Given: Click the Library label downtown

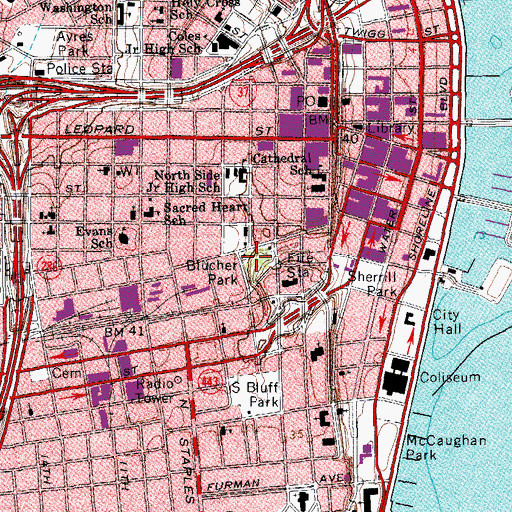Looking at the screenshot, I should (x=390, y=128).
